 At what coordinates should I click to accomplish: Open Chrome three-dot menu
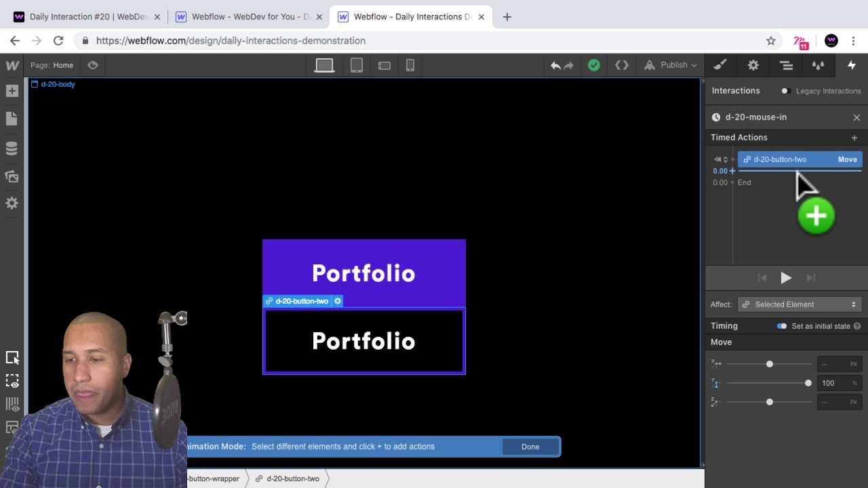tap(854, 41)
